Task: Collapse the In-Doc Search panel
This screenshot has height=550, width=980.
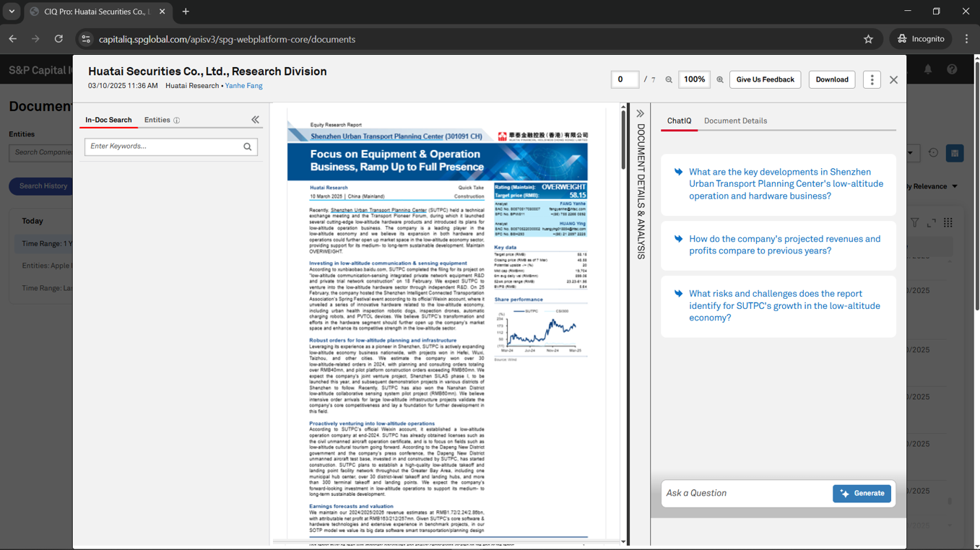Action: point(255,120)
